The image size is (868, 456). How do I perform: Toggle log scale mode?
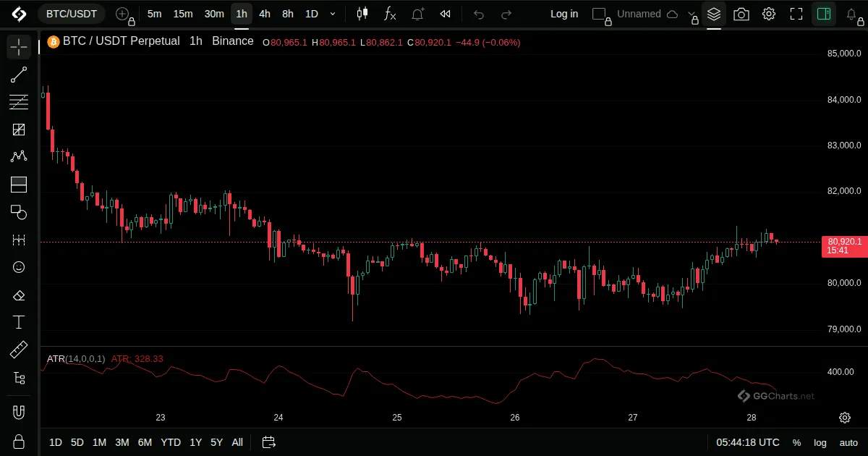point(820,442)
